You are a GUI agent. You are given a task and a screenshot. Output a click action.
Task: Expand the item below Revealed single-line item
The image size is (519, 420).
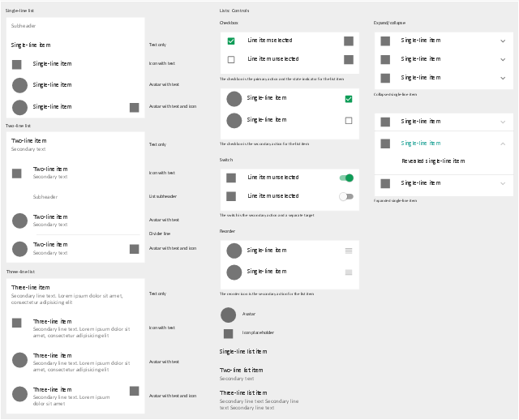503,184
